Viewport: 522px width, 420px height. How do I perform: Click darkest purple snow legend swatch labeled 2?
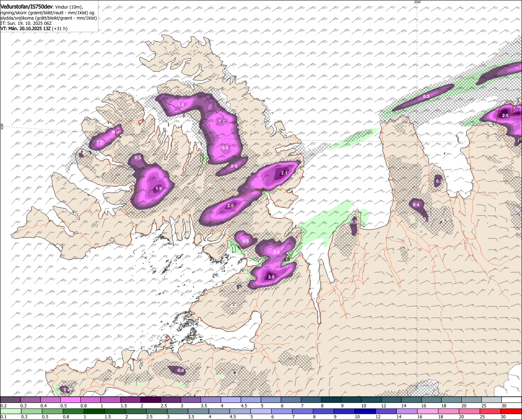tap(150, 400)
